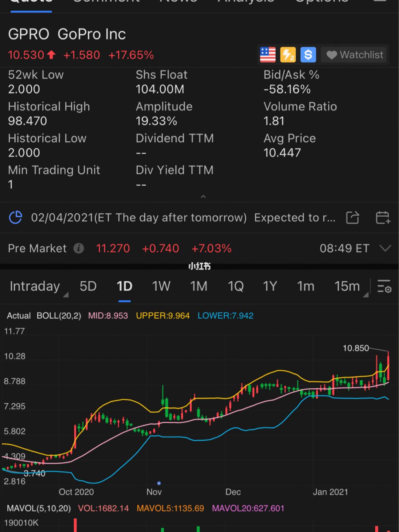Tap the Amplitude 19.33% value

point(157,121)
